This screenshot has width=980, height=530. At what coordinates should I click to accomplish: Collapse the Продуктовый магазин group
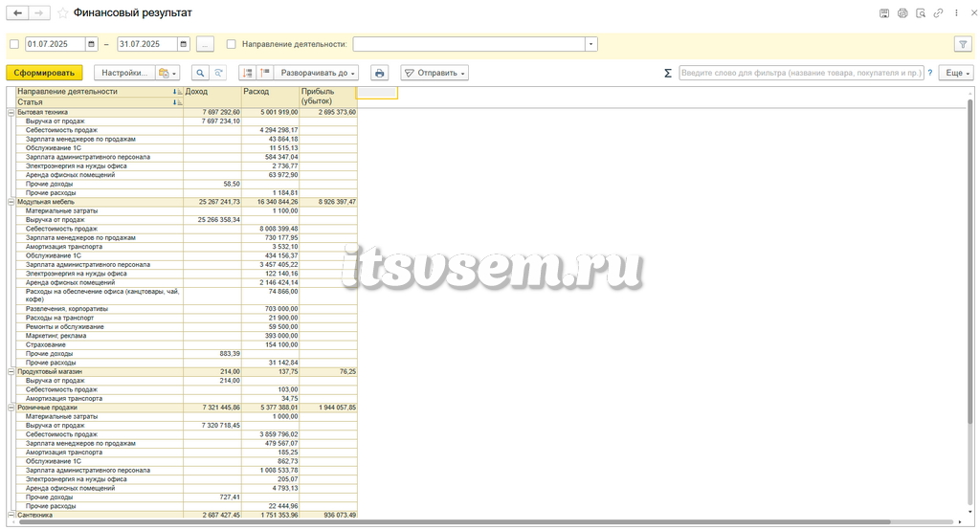click(11, 372)
